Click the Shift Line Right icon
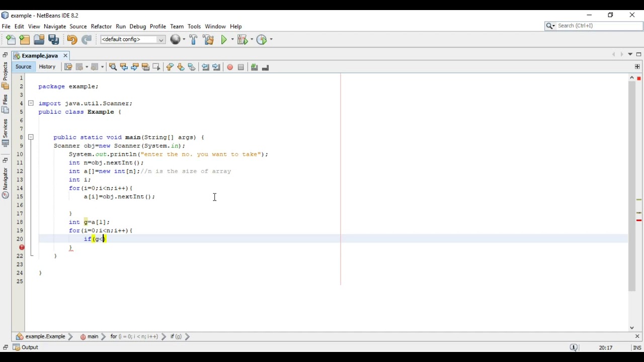 click(216, 67)
